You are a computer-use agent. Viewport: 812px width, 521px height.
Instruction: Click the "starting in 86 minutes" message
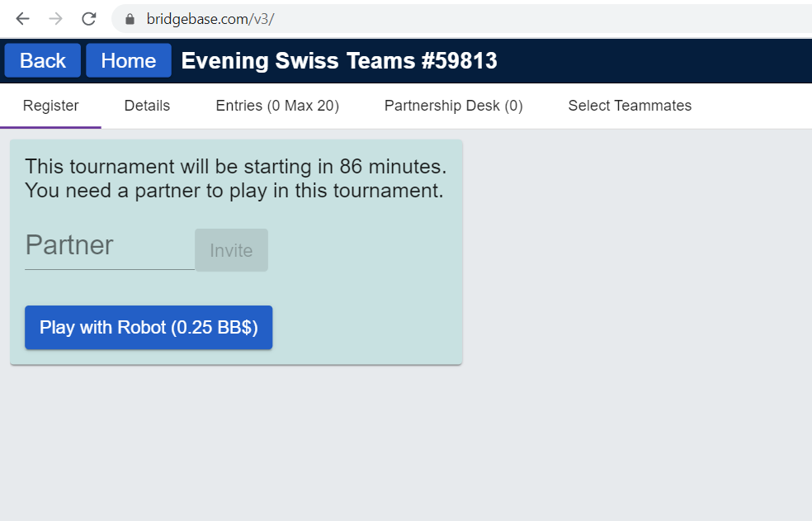(236, 167)
